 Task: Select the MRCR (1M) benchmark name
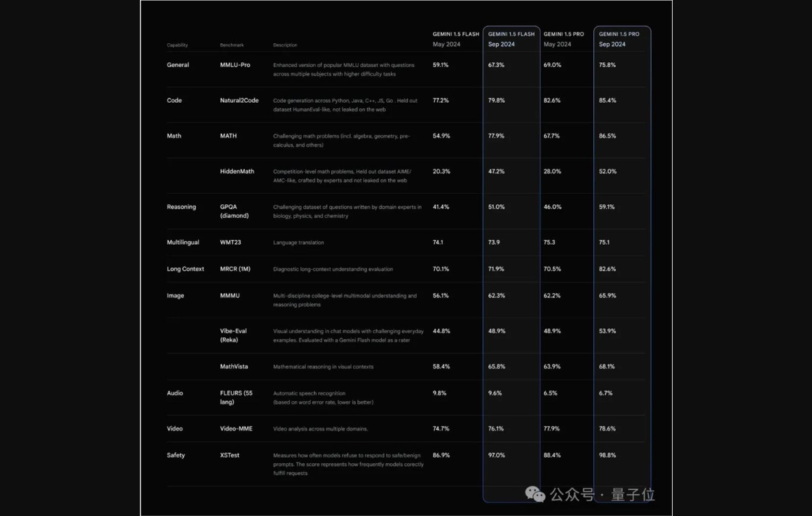point(235,269)
